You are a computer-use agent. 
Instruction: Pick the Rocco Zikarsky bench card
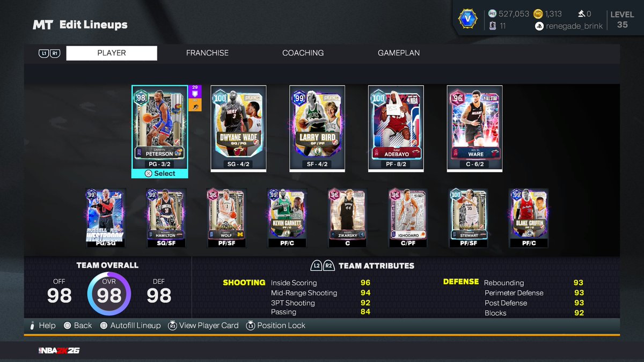[348, 218]
